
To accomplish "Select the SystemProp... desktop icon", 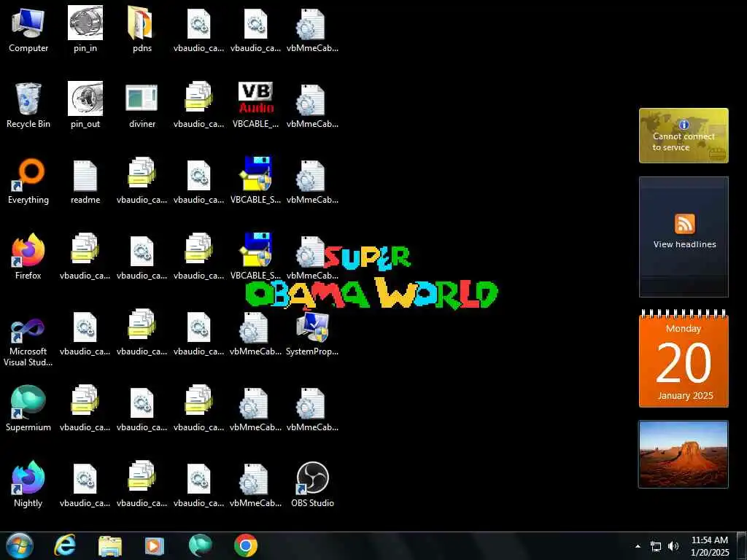I will pos(312,333).
